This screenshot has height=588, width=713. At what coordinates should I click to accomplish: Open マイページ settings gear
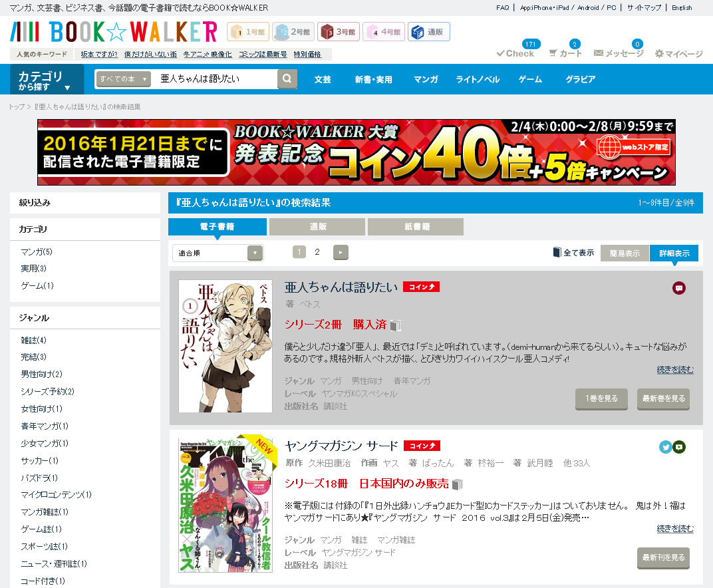pyautogui.click(x=679, y=54)
